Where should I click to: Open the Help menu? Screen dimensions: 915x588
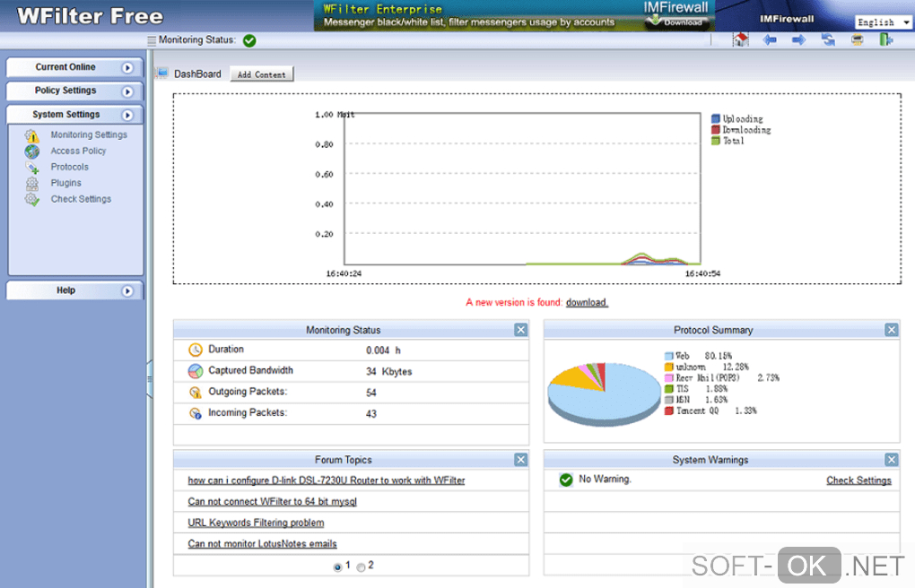(x=74, y=290)
